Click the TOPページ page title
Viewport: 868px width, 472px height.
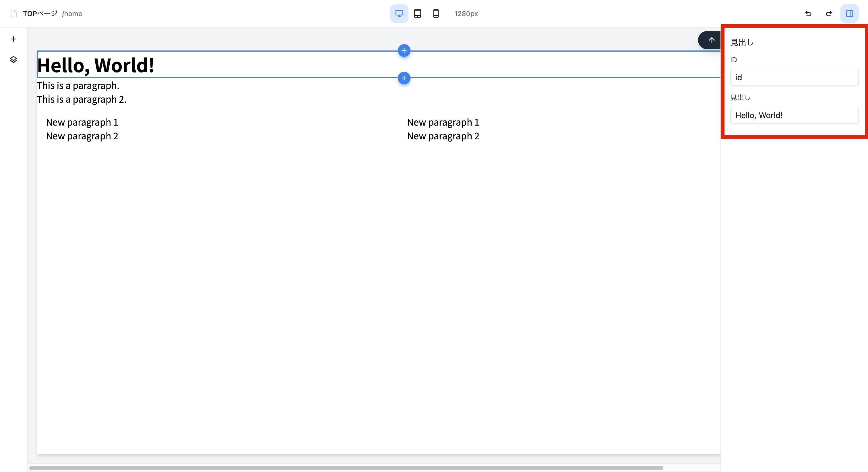pos(40,13)
